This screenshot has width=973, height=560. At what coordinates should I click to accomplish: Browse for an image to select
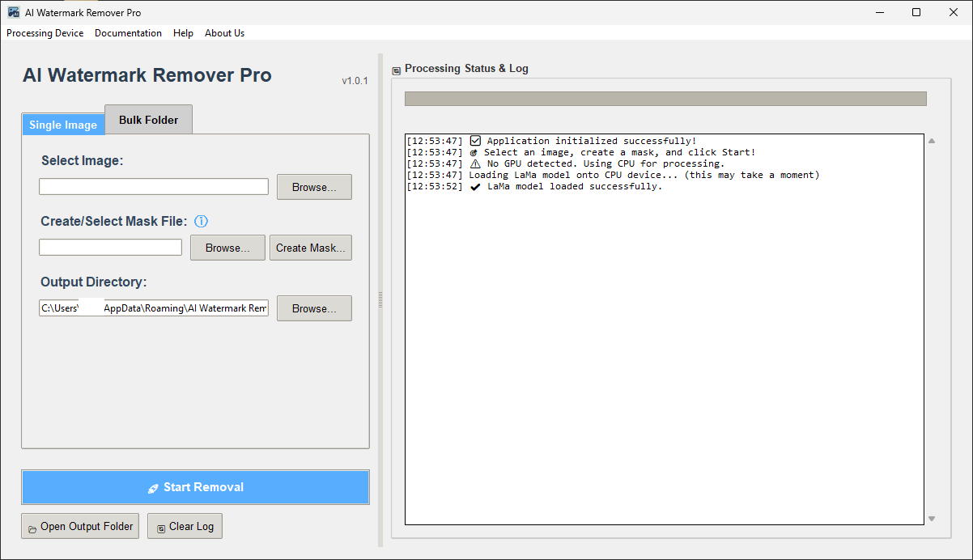tap(314, 187)
